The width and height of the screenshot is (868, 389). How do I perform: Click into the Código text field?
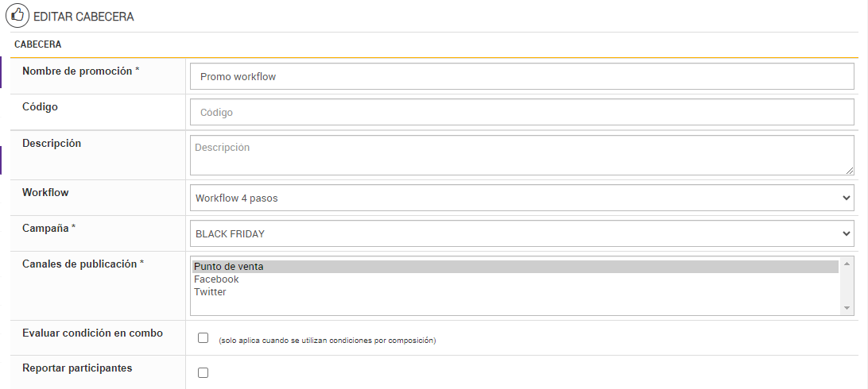click(521, 113)
